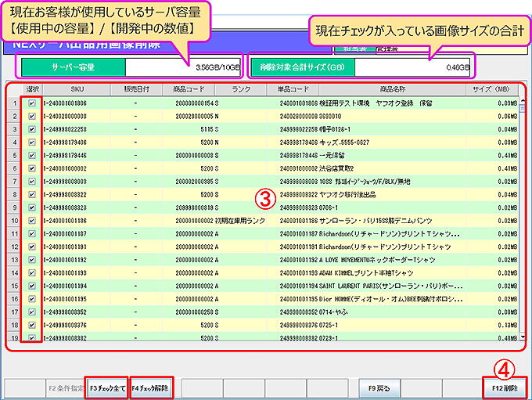Viewport: 532px width, 400px height.
Task: Toggle checkbox for row 8 ヤフオク移行後出品
Action: pyautogui.click(x=32, y=195)
